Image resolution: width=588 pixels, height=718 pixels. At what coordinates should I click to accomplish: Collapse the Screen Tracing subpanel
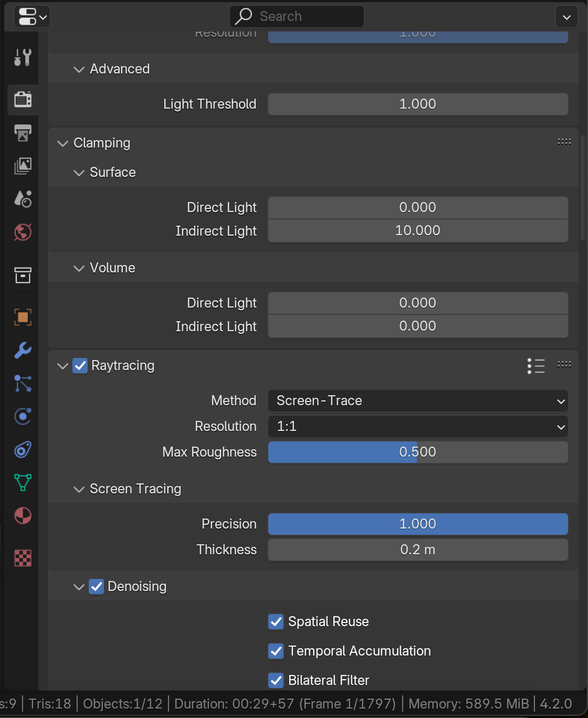[79, 489]
